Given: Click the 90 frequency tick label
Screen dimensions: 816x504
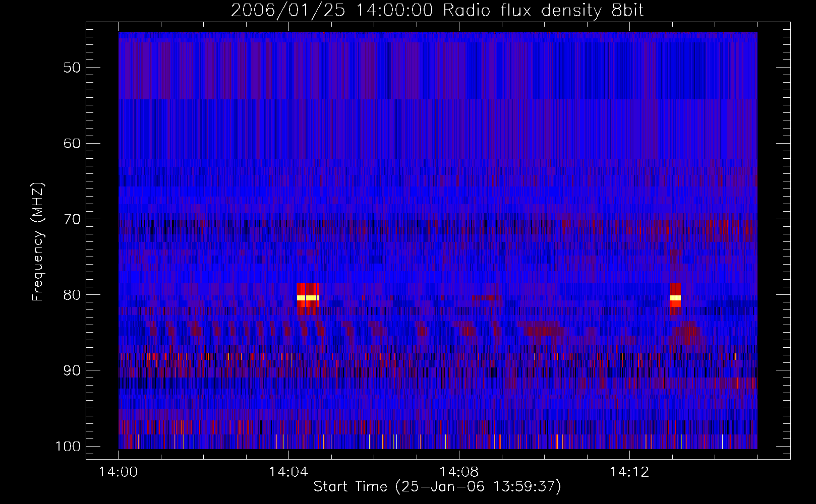Looking at the screenshot, I should tap(72, 370).
